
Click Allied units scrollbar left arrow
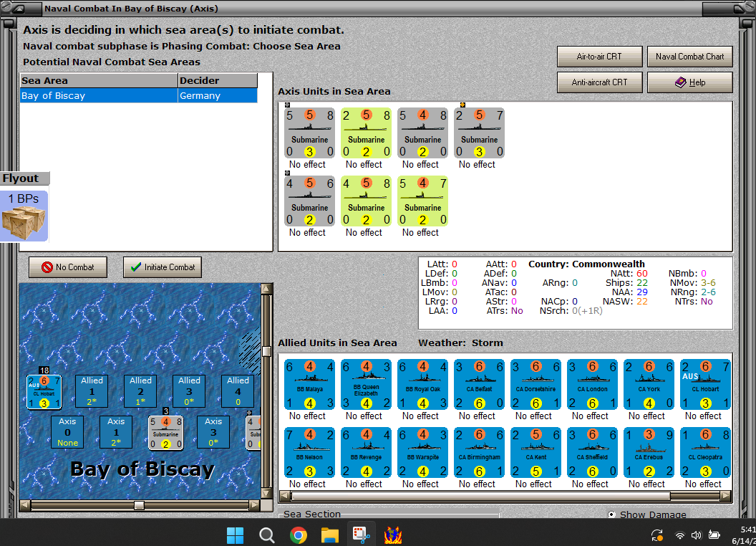pyautogui.click(x=285, y=496)
